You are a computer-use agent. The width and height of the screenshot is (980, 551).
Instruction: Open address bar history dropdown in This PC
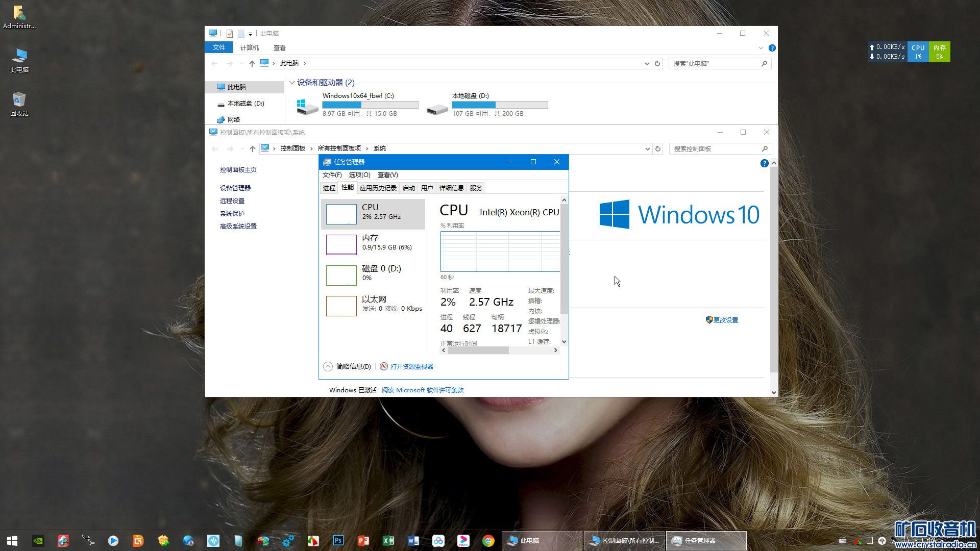click(647, 64)
